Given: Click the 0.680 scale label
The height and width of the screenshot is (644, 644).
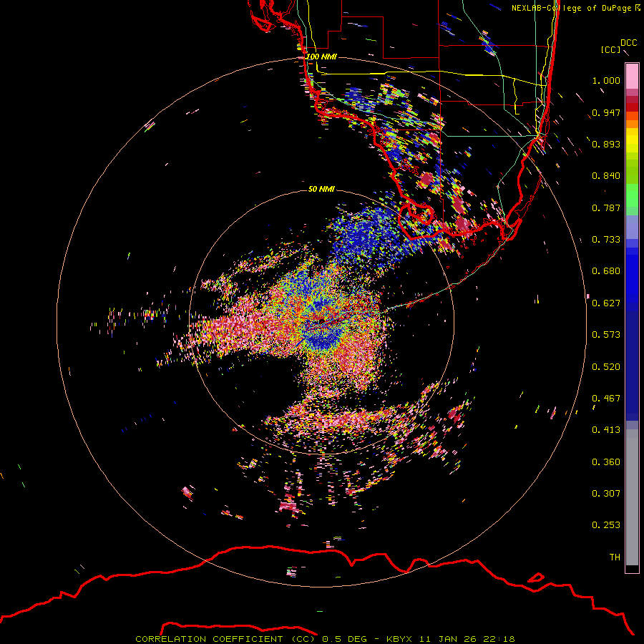Looking at the screenshot, I should 606,271.
